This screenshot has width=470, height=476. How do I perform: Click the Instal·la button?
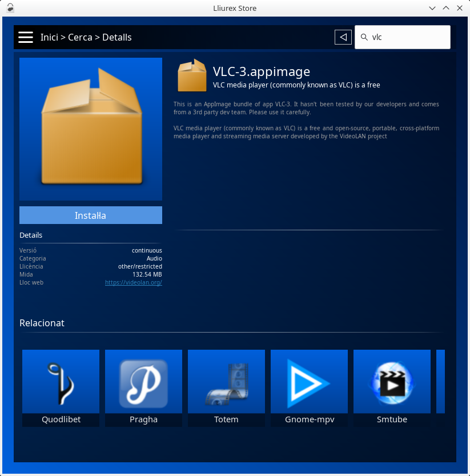point(91,215)
